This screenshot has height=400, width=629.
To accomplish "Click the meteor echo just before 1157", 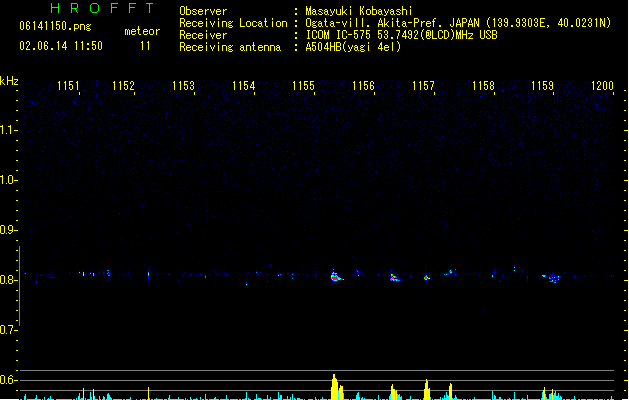I will click(427, 277).
